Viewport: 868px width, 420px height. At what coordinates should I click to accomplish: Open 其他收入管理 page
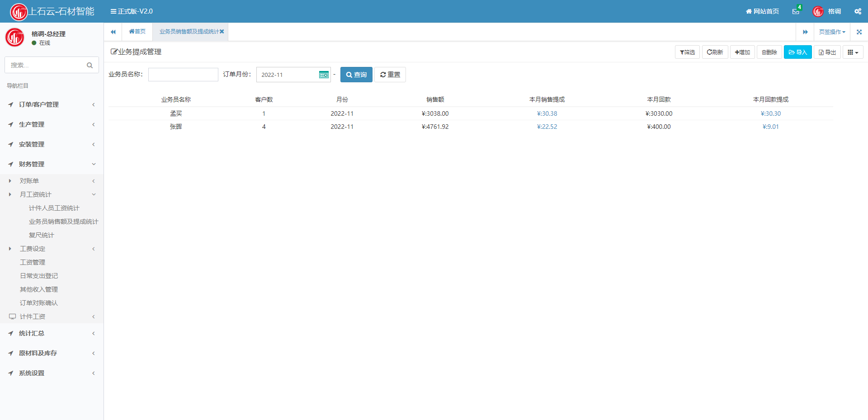coord(39,289)
